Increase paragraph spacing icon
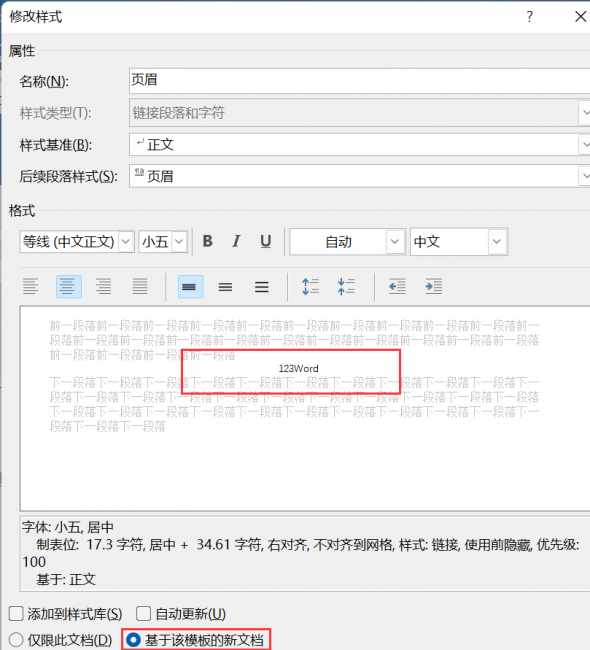 click(x=311, y=286)
